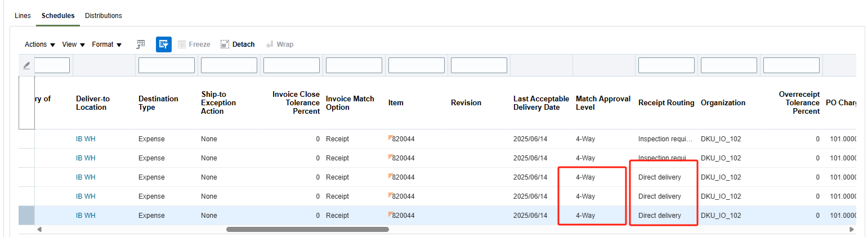Click the Invoice Close Tolerance Percent header
Screen dimensions: 868x237
[x=296, y=102]
